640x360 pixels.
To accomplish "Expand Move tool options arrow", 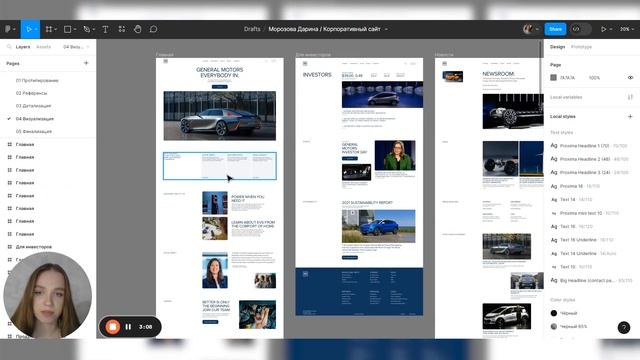I will pos(36,29).
